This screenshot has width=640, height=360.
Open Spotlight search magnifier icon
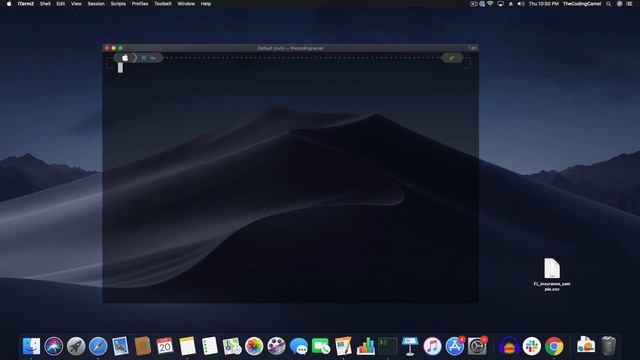tap(609, 4)
